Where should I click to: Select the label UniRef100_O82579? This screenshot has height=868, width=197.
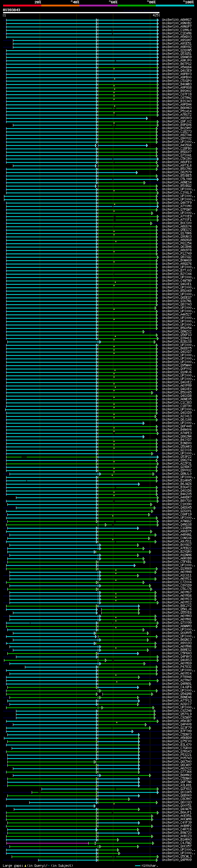pyautogui.click(x=177, y=172)
